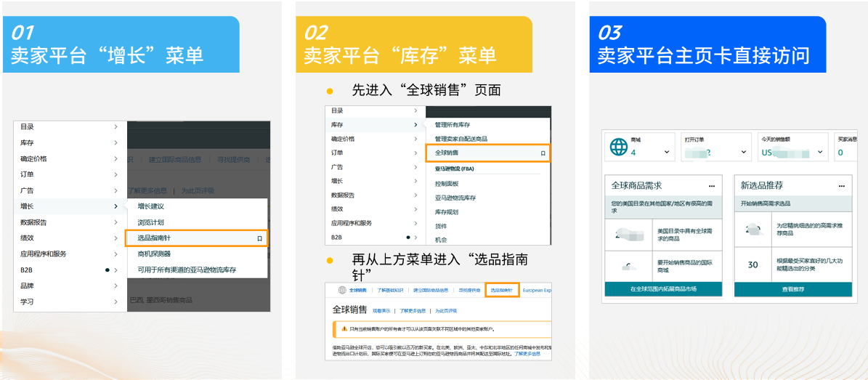This screenshot has height=380, width=868.
Task: Click 美国目录中具有全球需求的商品 row text
Action: click(686, 234)
